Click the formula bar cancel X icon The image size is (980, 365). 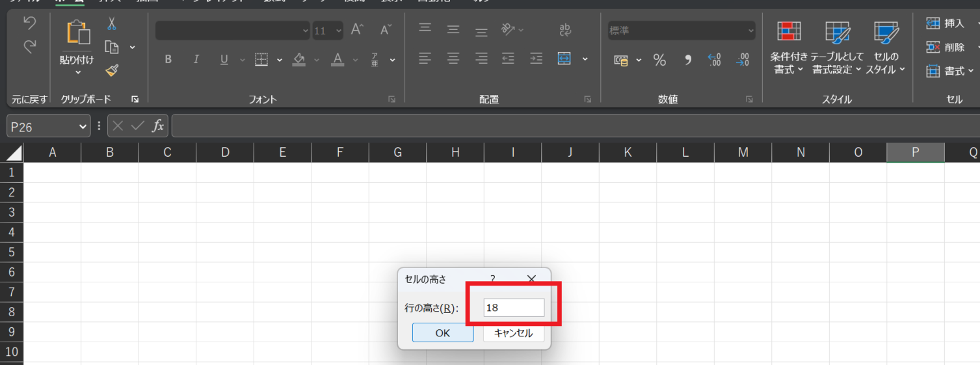[x=118, y=126]
